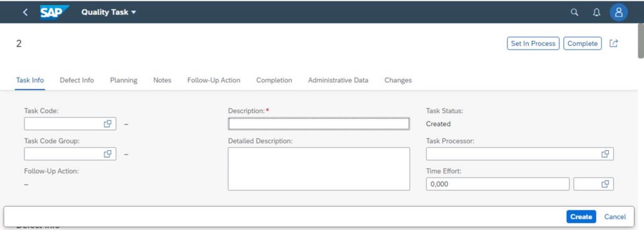Open search via the magnifier icon

[575, 13]
